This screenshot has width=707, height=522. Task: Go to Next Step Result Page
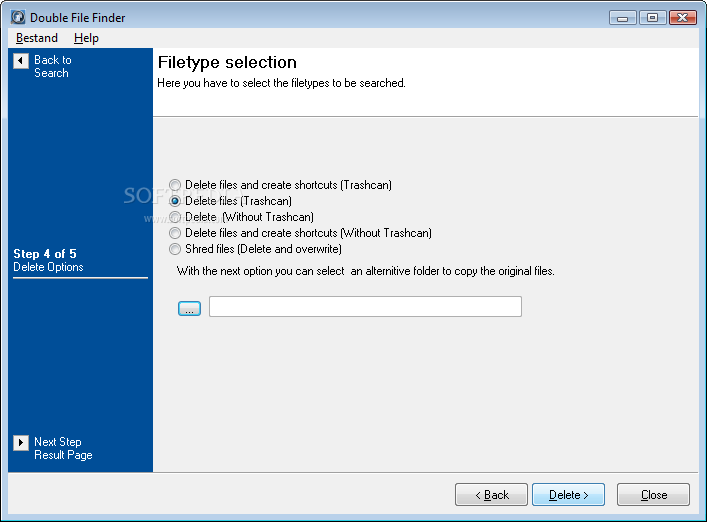62,449
